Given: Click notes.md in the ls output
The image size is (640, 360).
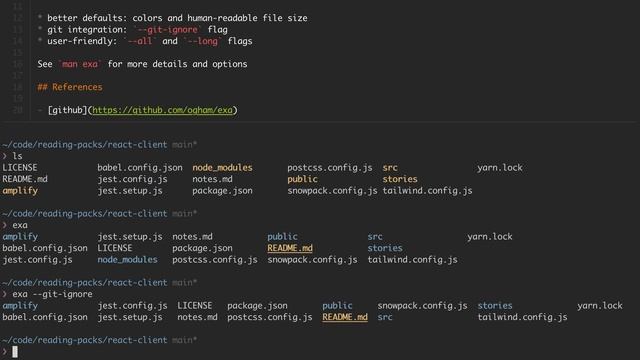Looking at the screenshot, I should point(212,179).
